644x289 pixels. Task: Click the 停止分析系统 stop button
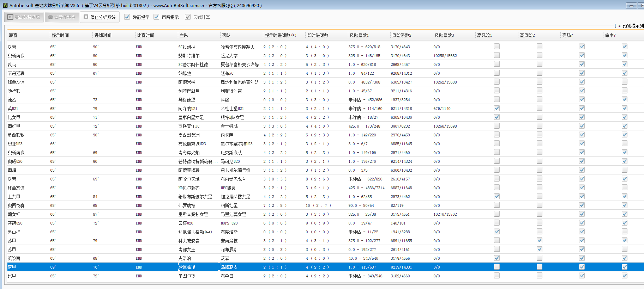tap(100, 17)
